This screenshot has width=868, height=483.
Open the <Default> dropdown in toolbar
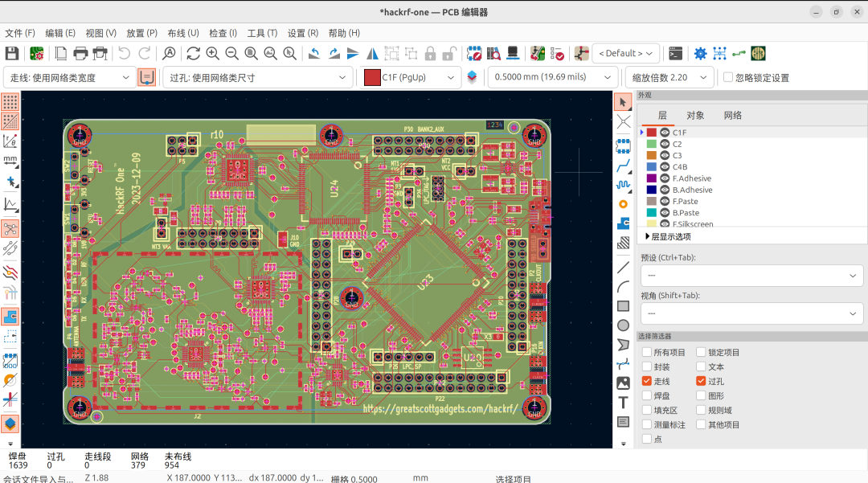tap(625, 54)
